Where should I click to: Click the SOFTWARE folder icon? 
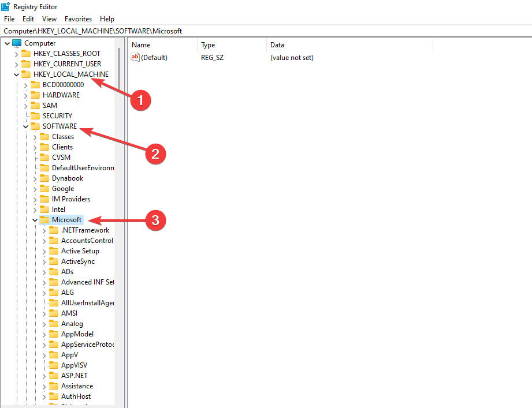coord(35,126)
